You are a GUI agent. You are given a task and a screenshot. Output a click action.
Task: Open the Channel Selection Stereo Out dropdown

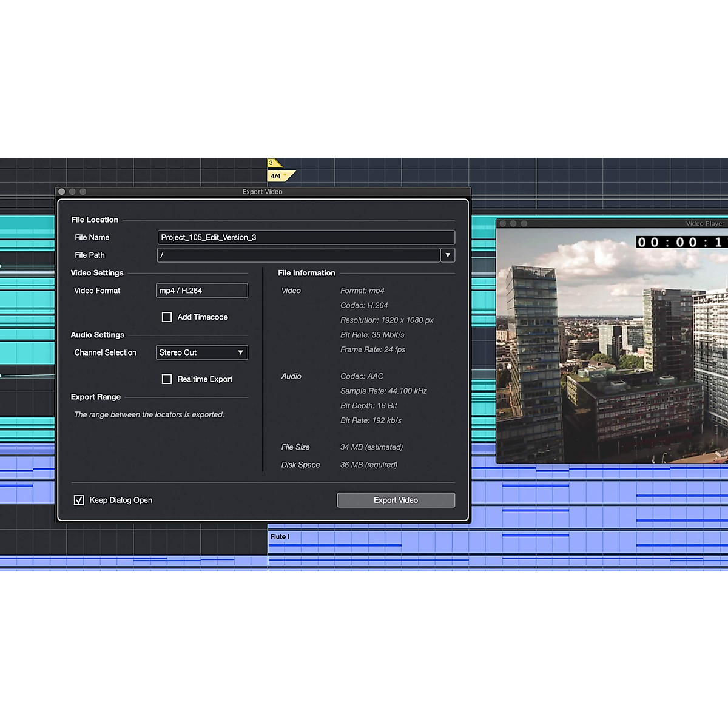tap(201, 352)
